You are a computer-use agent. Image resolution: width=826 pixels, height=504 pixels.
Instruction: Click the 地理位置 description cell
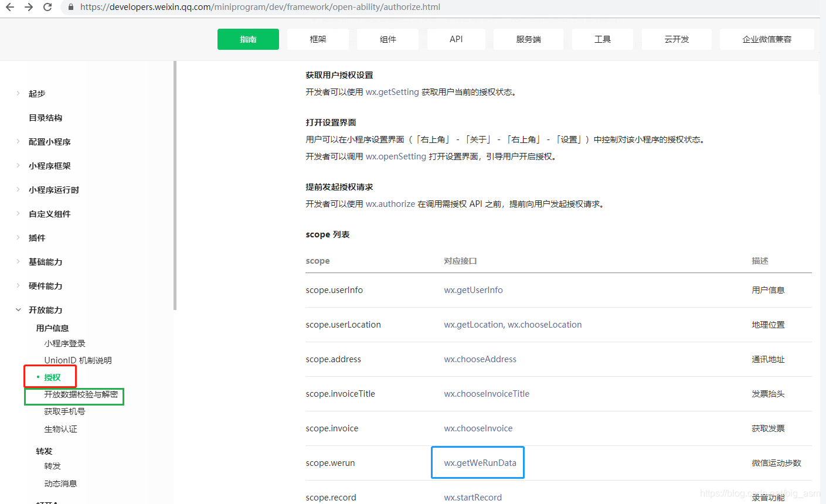(768, 325)
